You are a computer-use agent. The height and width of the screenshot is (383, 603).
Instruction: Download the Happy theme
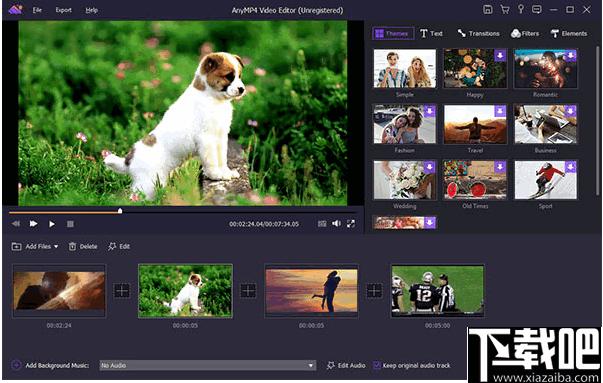(x=500, y=55)
